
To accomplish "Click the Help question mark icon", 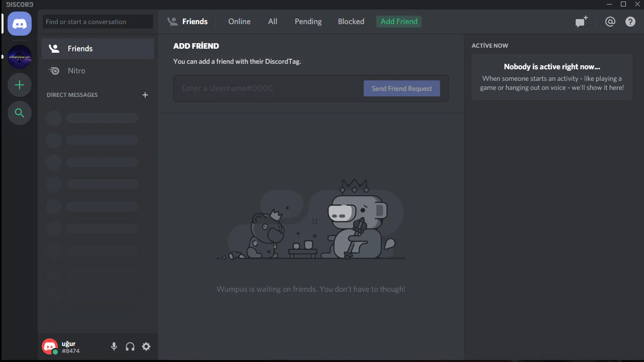I will tap(630, 22).
